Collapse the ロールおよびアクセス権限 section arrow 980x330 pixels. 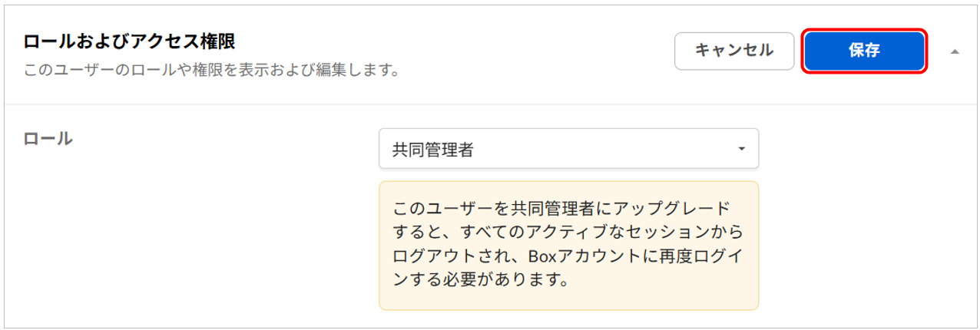[955, 51]
